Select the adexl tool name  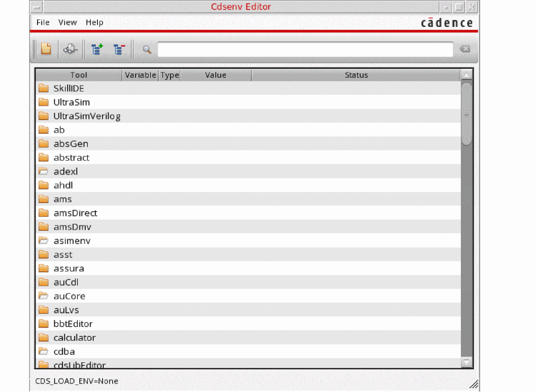[x=66, y=171]
